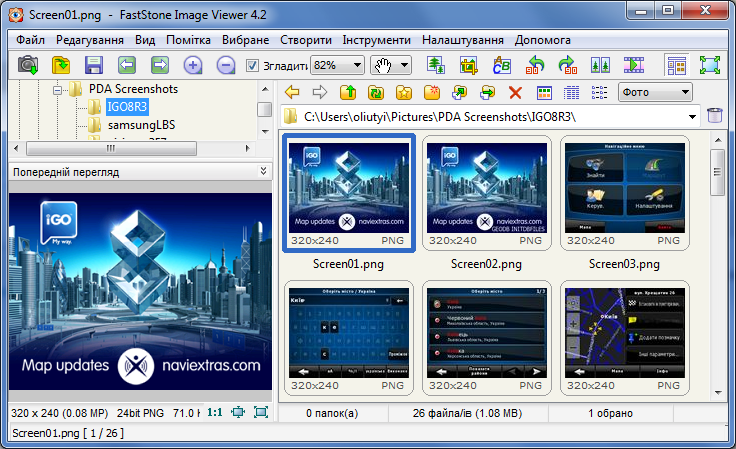Select the Screen03.png thumbnail
This screenshot has height=449, width=736.
pyautogui.click(x=625, y=193)
